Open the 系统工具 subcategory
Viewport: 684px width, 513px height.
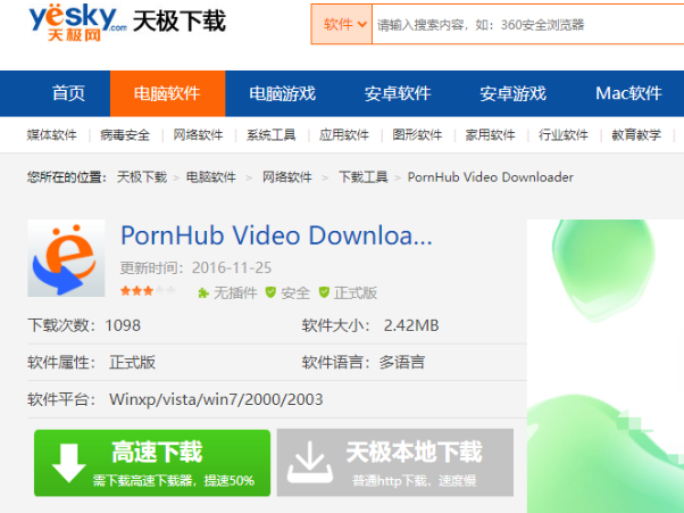pos(271,135)
